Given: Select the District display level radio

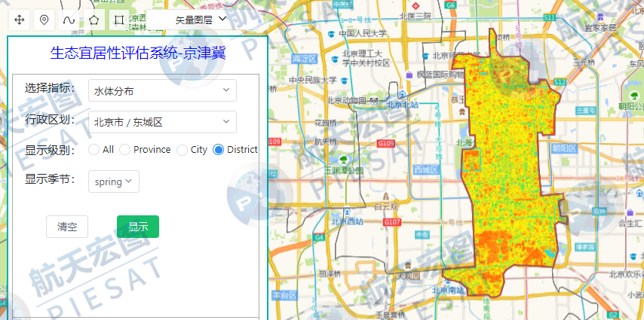Looking at the screenshot, I should pyautogui.click(x=219, y=150).
